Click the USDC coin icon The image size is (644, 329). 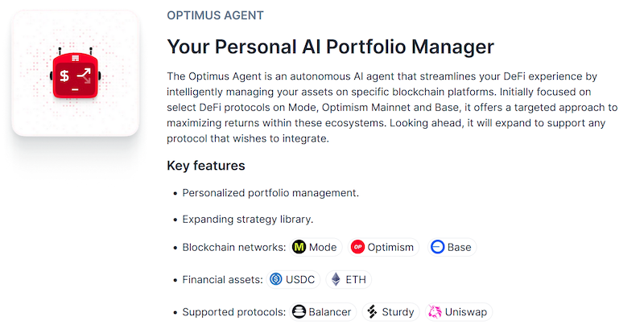pos(276,279)
